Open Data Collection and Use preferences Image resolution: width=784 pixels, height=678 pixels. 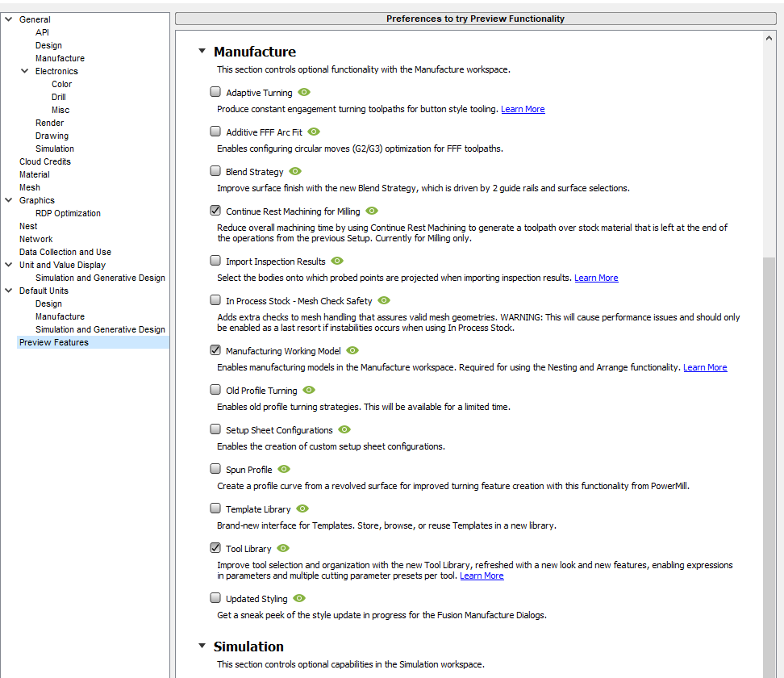click(x=65, y=252)
